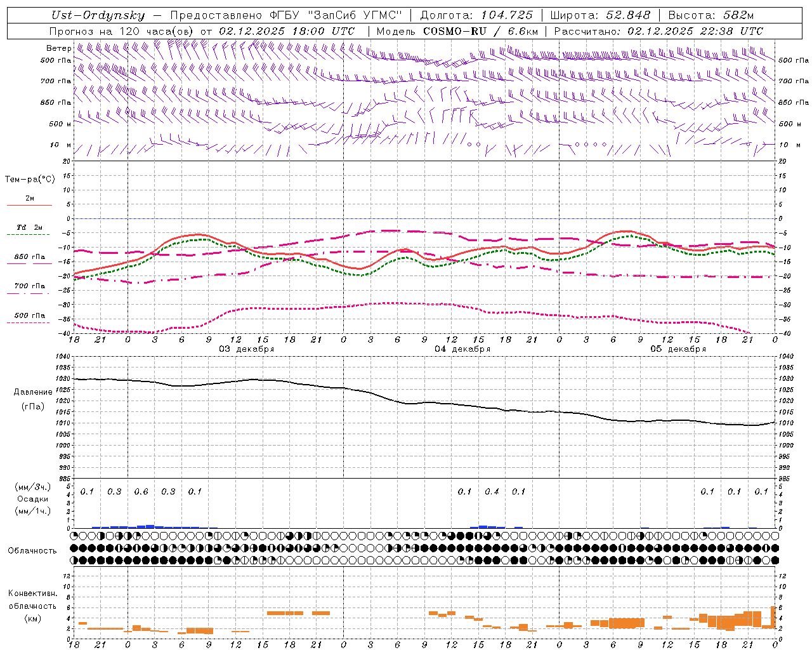Click the computed time 'Рассчитано: 02.12.2025 22:38 UTC'
Viewport: 812px width, 650px height.
pyautogui.click(x=658, y=31)
